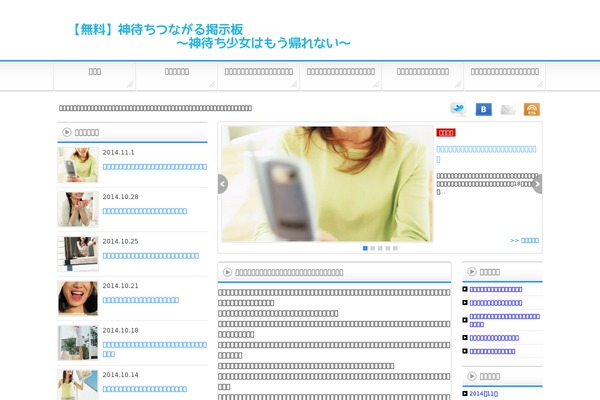Open the thumbnail for the 2014.10.21 post
The height and width of the screenshot is (400, 600).
pos(78,298)
